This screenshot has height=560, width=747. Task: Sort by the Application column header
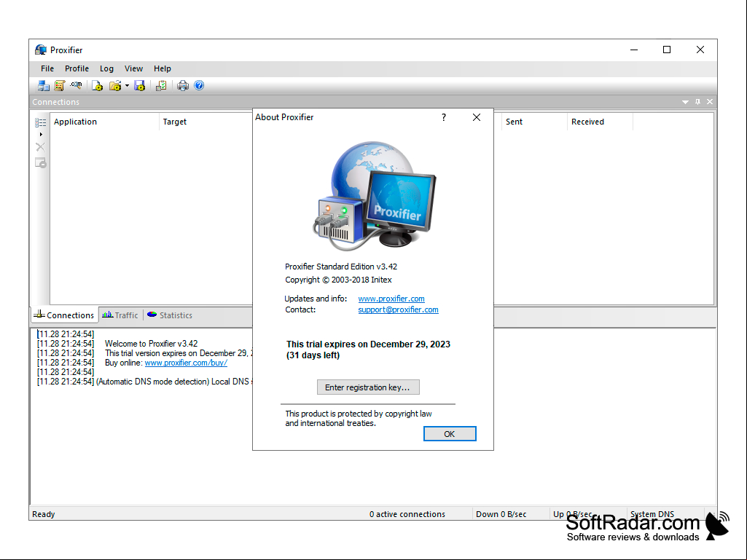coord(104,122)
